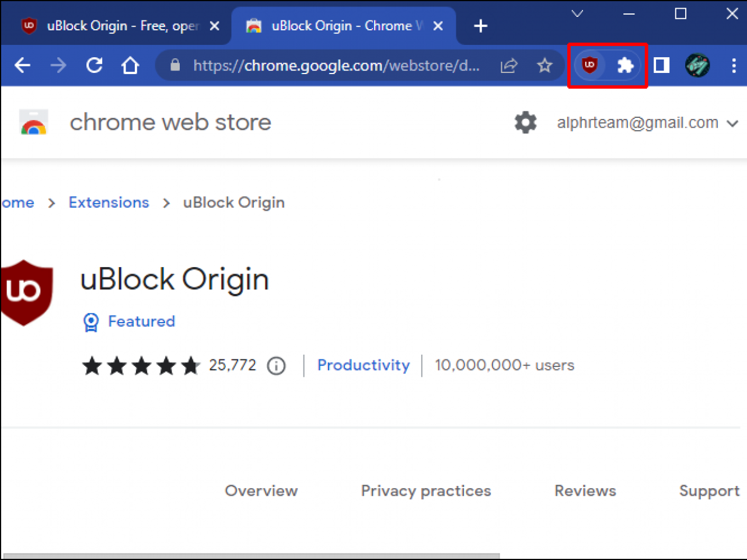Image resolution: width=747 pixels, height=560 pixels.
Task: Reload the current page
Action: click(x=94, y=65)
